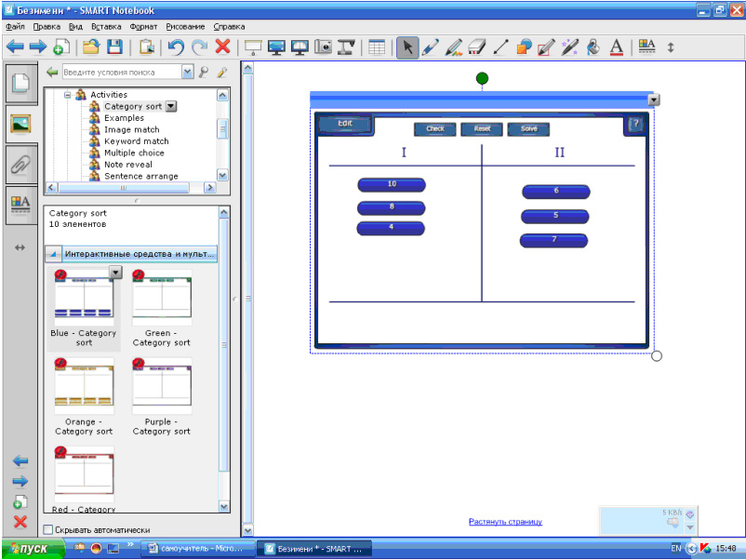Viewport: 746px width, 560px height.
Task: Open the Category sort item dropdown arrow
Action: pyautogui.click(x=170, y=107)
